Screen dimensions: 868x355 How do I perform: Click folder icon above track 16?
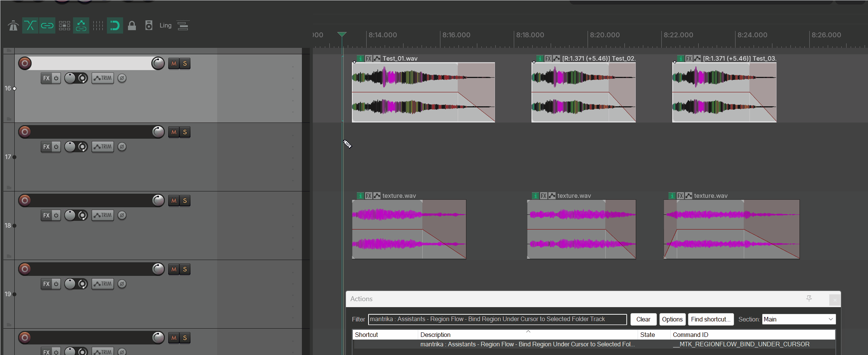point(9,50)
